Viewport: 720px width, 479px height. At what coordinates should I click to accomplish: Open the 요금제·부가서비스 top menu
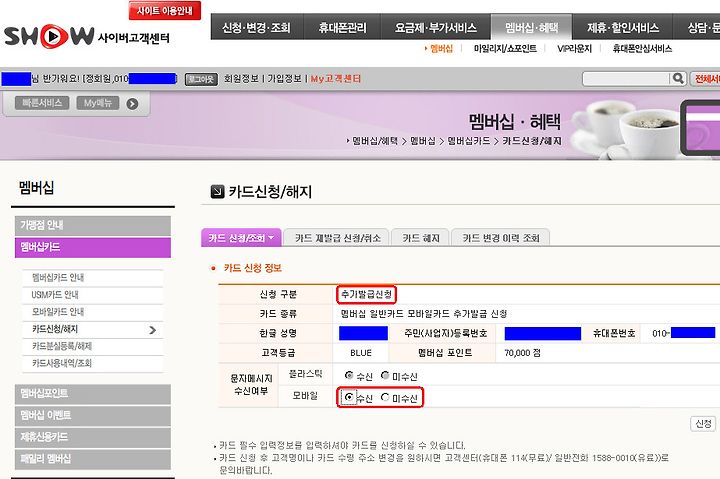point(436,28)
